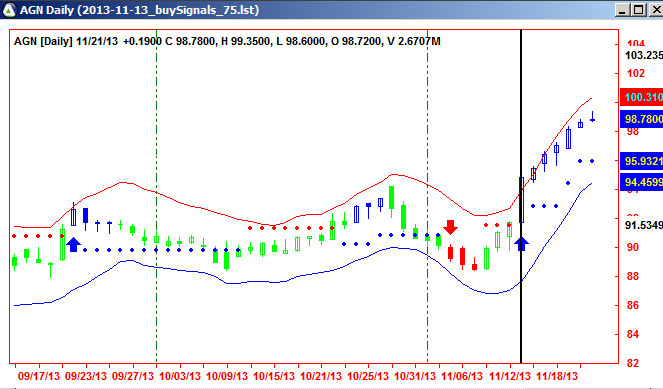Screen dimensions: 663x389
Task: Click the 11/12/13 date label
Action: pos(510,376)
